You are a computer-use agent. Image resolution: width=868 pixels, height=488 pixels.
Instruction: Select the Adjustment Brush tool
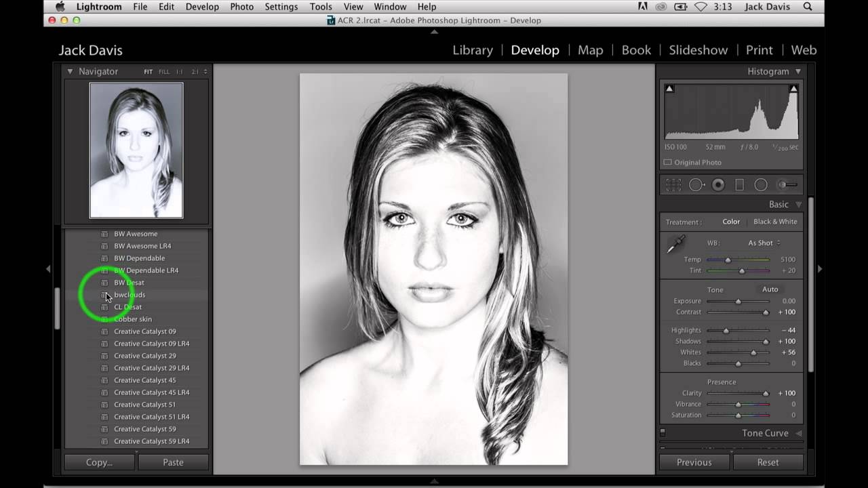point(787,185)
